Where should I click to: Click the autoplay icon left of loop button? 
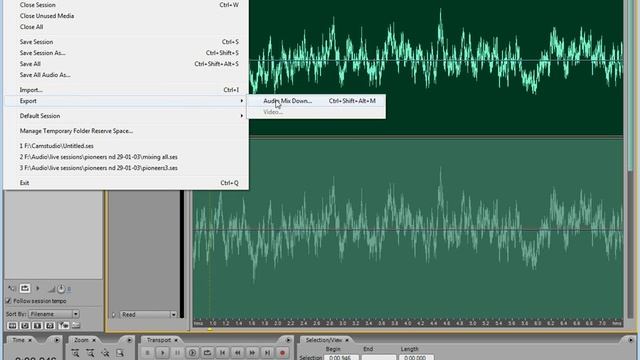11,289
